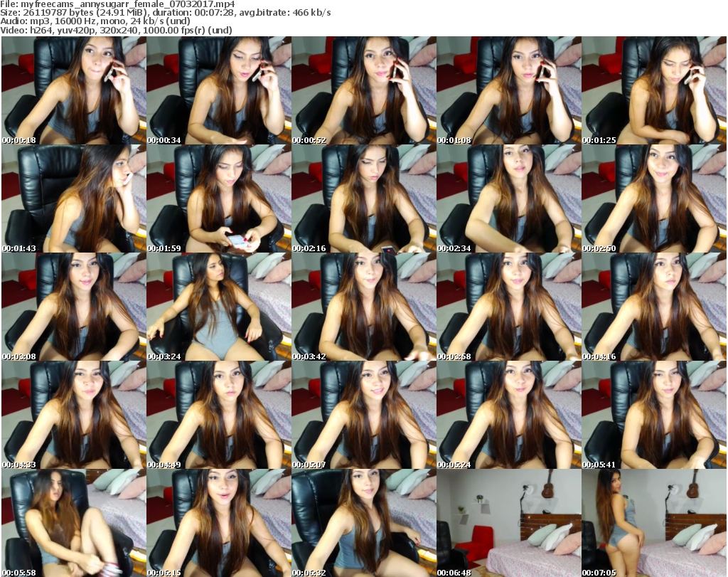The width and height of the screenshot is (728, 577).
Task: Pick the preview frame at 00:04:33
Action: pyautogui.click(x=74, y=415)
